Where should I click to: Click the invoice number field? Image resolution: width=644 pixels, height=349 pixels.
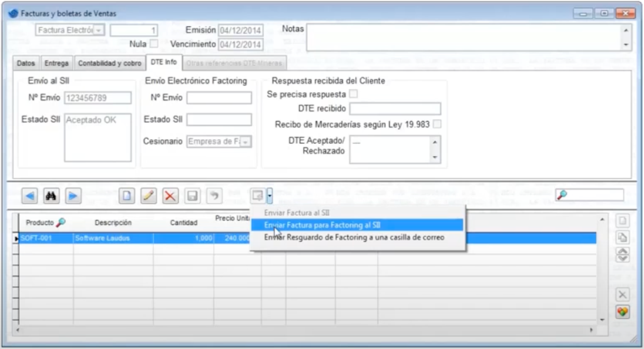[134, 30]
